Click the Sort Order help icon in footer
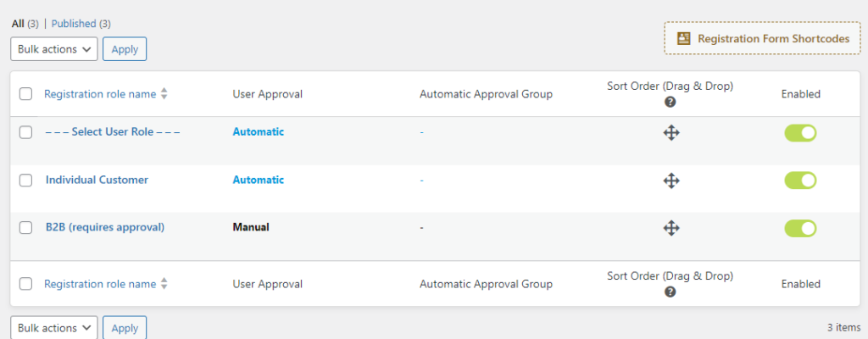Viewport: 868px width, 339px height. point(670,292)
